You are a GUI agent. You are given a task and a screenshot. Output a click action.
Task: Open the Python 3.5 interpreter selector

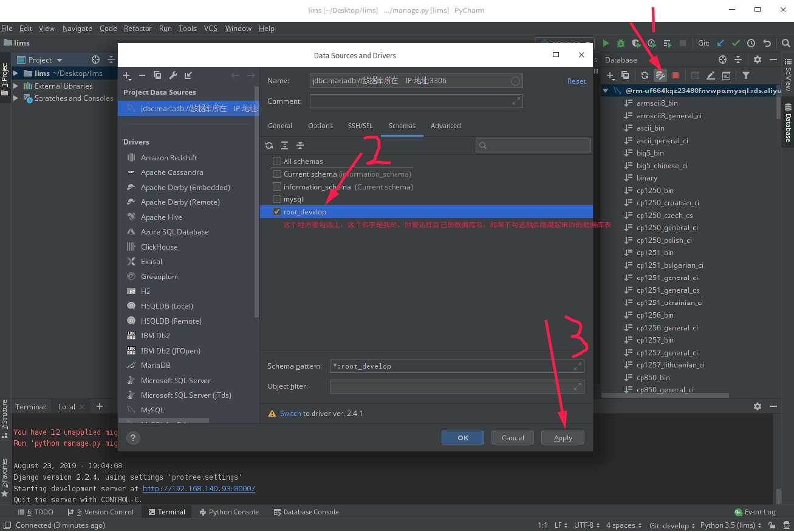731,525
